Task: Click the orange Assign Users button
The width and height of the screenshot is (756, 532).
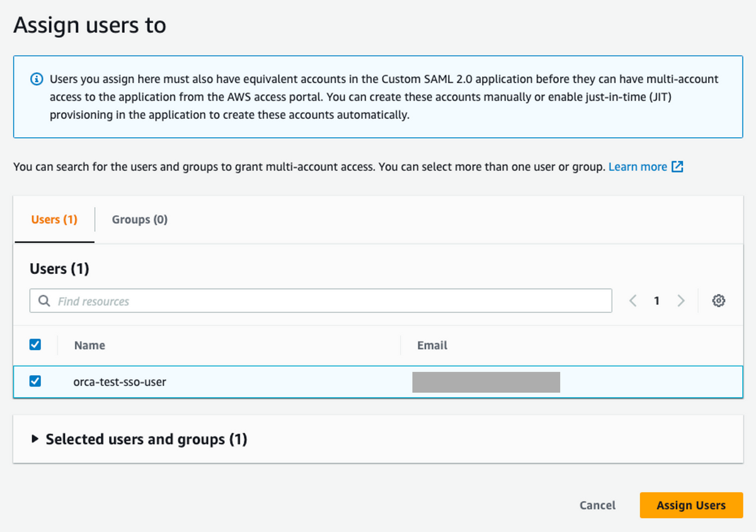Action: (x=691, y=505)
